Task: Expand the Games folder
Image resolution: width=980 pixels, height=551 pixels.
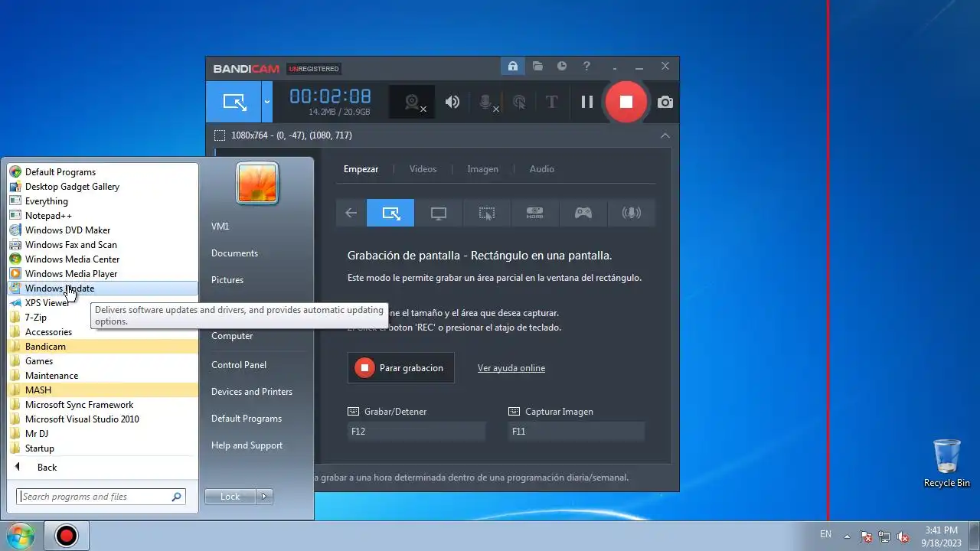Action: coord(103,361)
